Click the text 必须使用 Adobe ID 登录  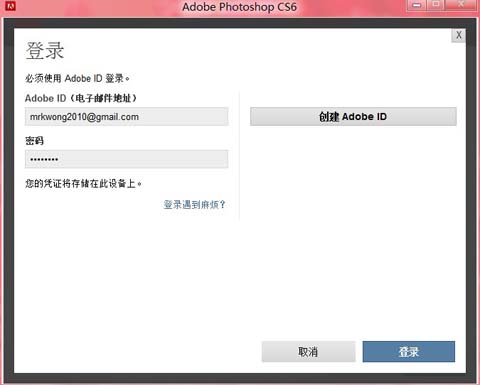[77, 79]
